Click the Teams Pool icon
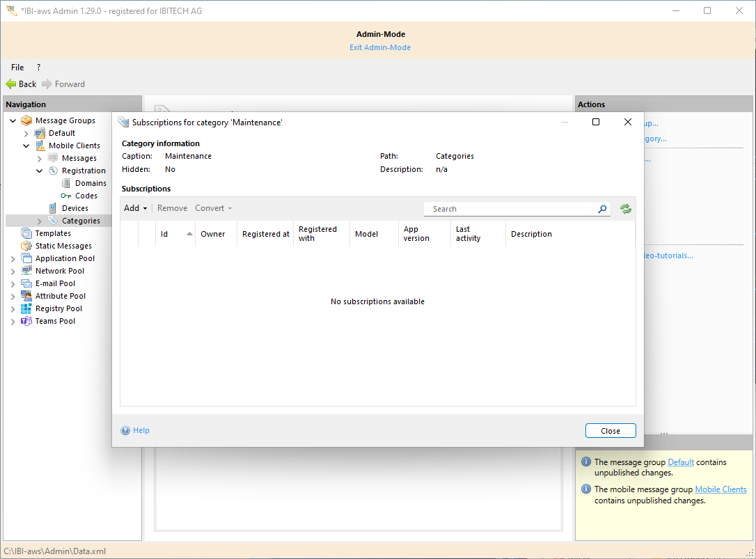 click(26, 321)
